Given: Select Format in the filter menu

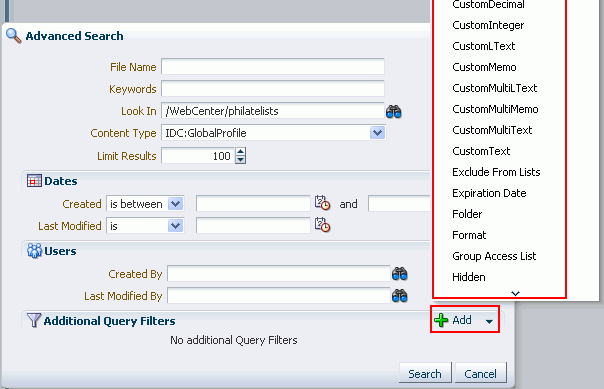Looking at the screenshot, I should click(469, 235).
